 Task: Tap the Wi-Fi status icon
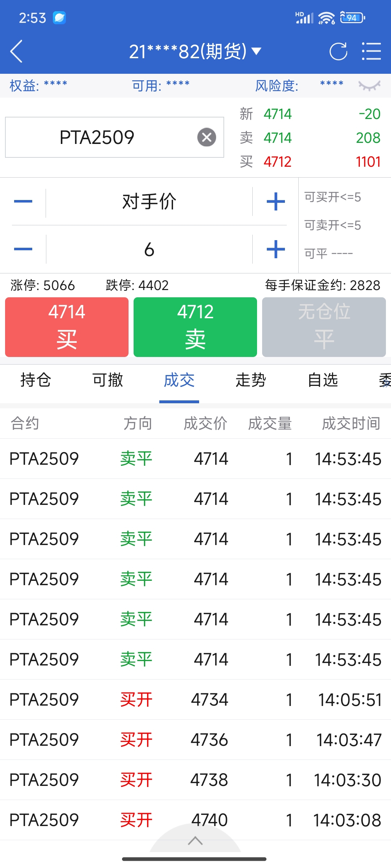(x=327, y=18)
